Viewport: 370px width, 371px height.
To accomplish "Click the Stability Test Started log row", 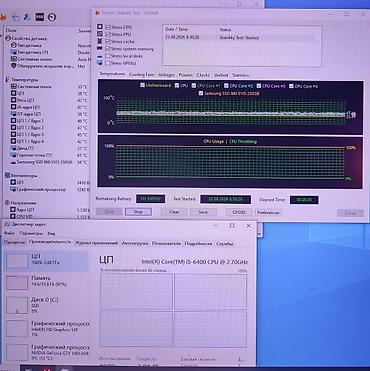I will (239, 38).
